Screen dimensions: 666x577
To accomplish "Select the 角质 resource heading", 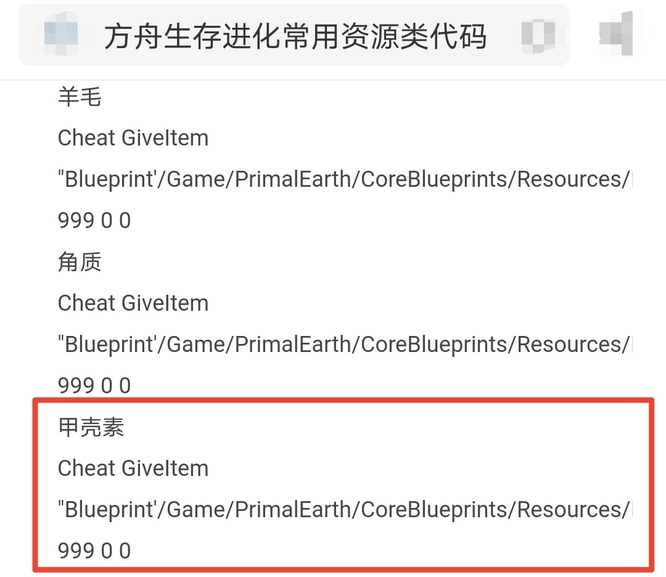I will coord(80,262).
